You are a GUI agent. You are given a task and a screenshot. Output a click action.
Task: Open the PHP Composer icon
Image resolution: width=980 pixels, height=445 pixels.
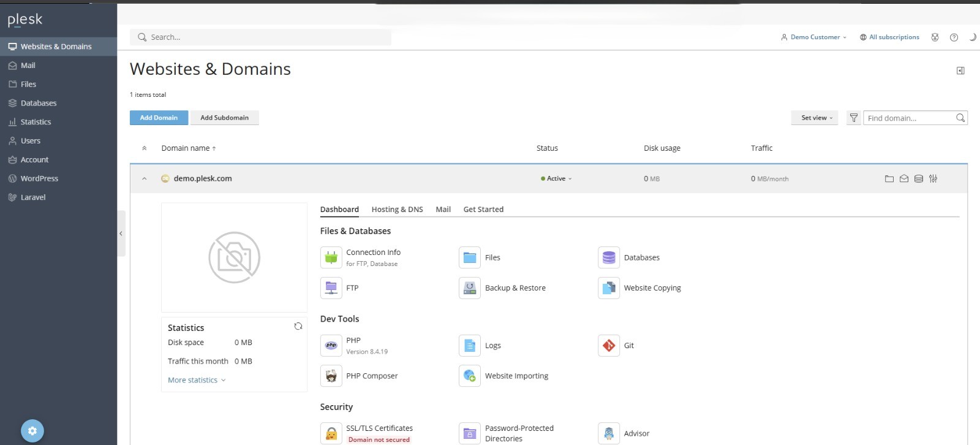[x=331, y=376]
